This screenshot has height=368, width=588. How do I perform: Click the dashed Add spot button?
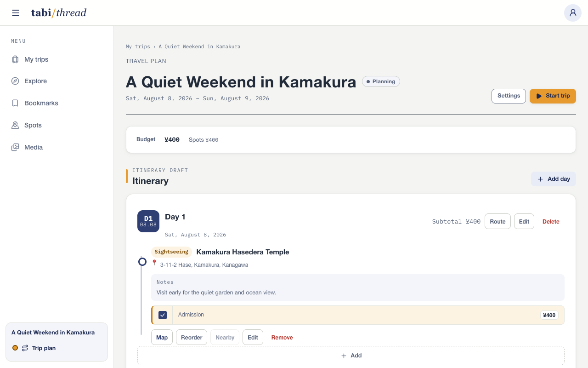pyautogui.click(x=351, y=356)
